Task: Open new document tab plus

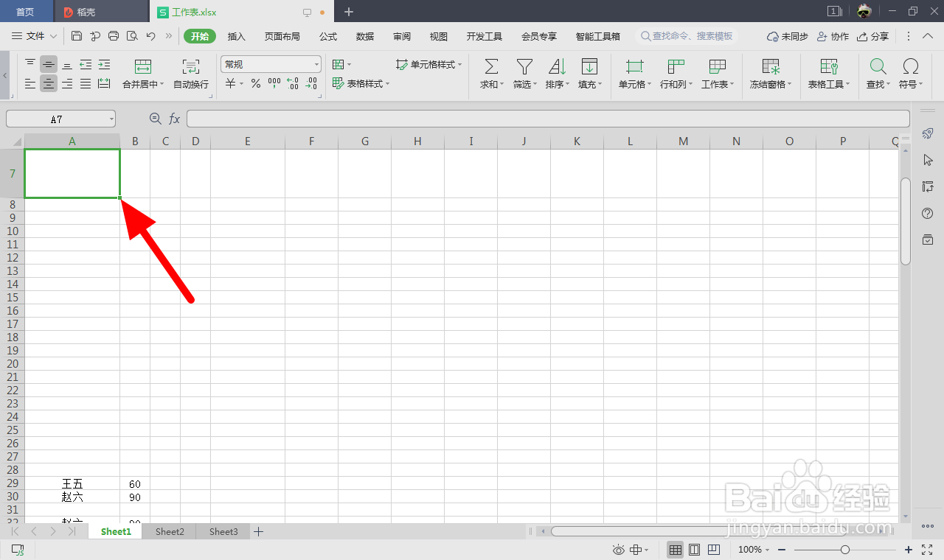Action: coord(349,12)
